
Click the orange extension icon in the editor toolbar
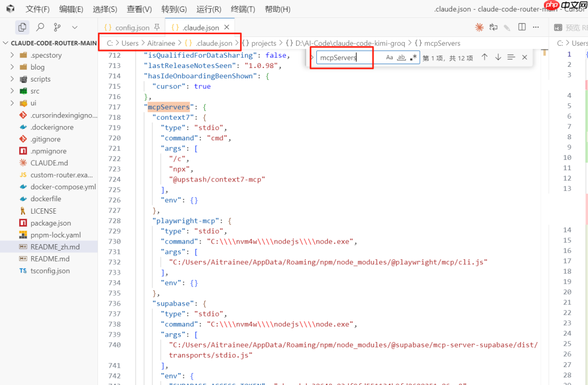(x=479, y=27)
